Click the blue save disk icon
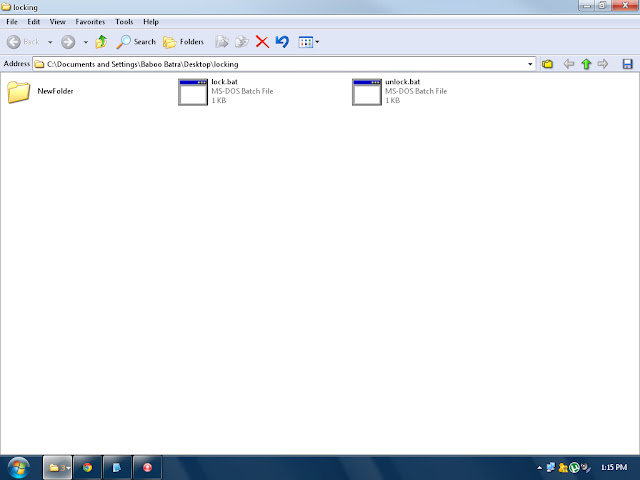 (627, 64)
